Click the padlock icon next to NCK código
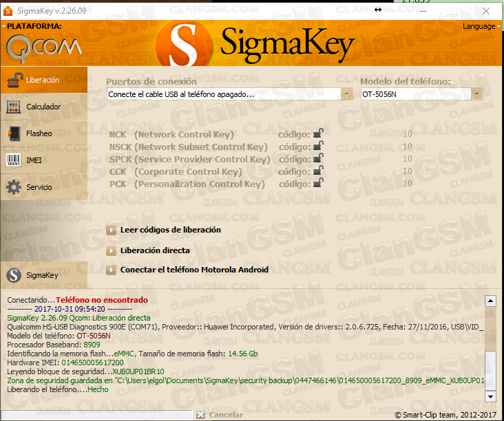 pyautogui.click(x=318, y=133)
